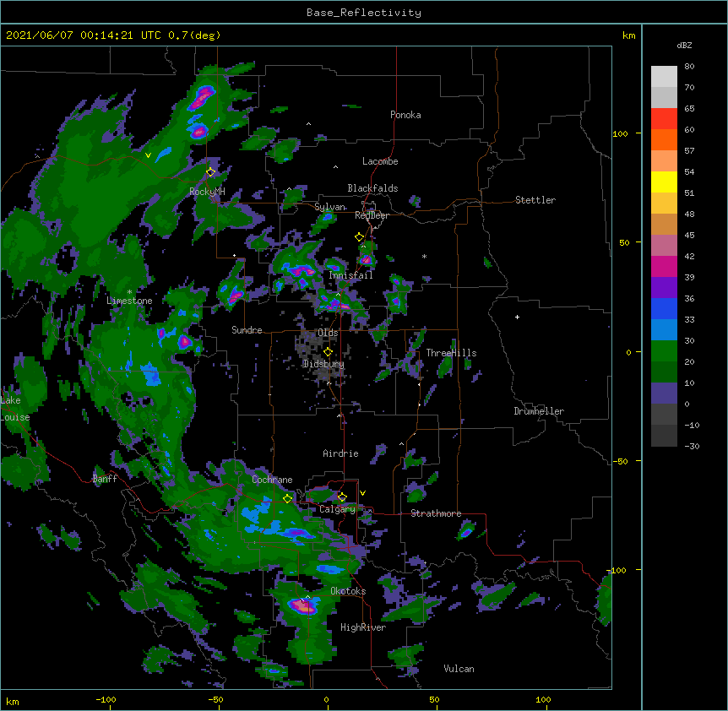
Task: Click the -50 tick on the bottom axis
Action: 215,699
